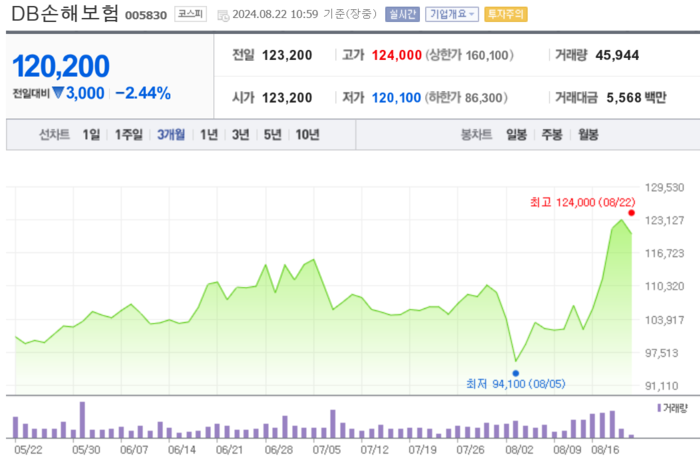Click the high price value 124,000
This screenshot has height=458, width=700.
pos(396,55)
